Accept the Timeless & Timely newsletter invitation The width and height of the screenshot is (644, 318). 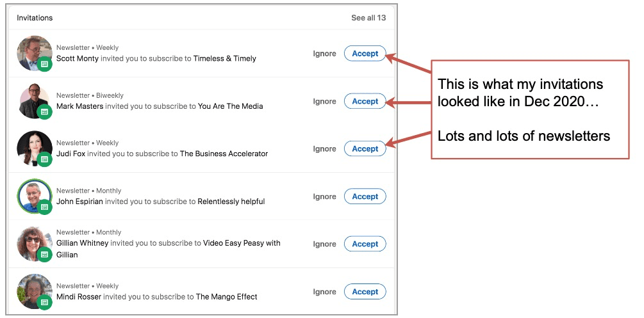pyautogui.click(x=365, y=53)
